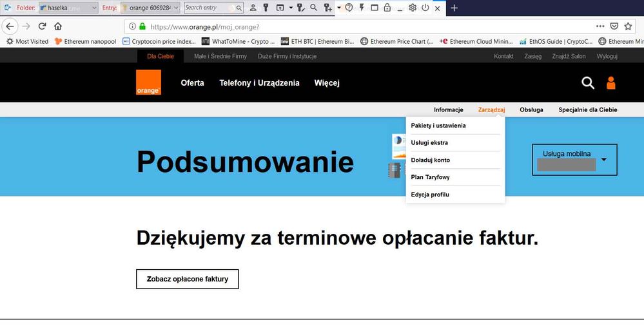
Task: Open the site search magnifier icon
Action: [587, 82]
